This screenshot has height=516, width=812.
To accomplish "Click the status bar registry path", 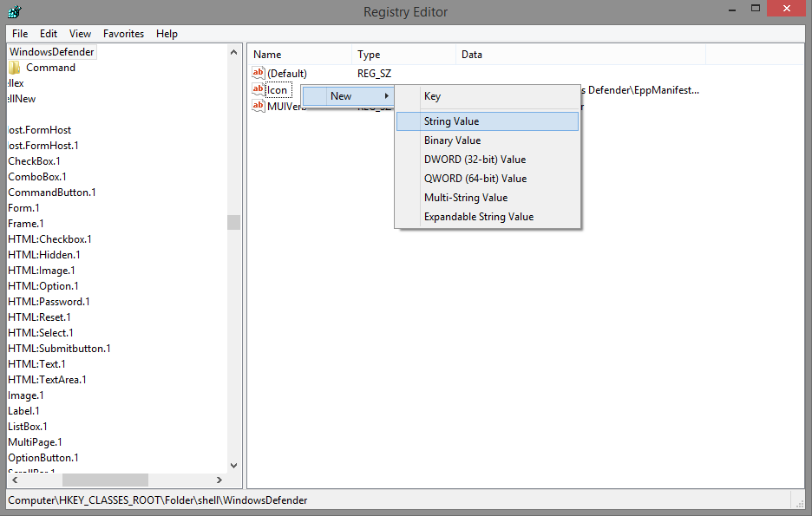I will pos(158,500).
